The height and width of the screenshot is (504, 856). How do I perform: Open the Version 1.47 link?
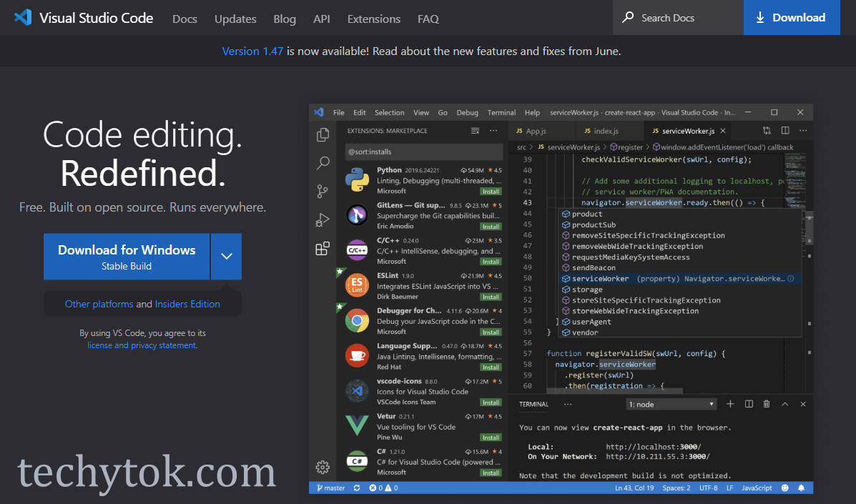point(252,51)
